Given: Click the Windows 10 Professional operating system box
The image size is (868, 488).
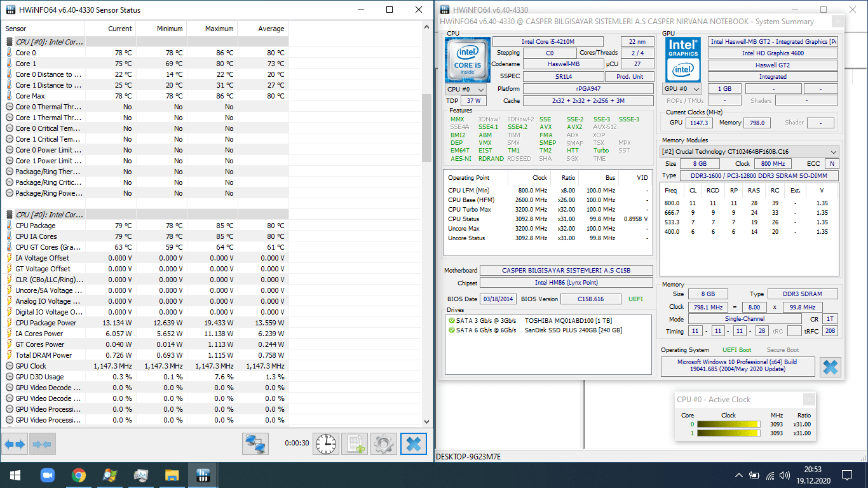Looking at the screenshot, I should coord(737,365).
